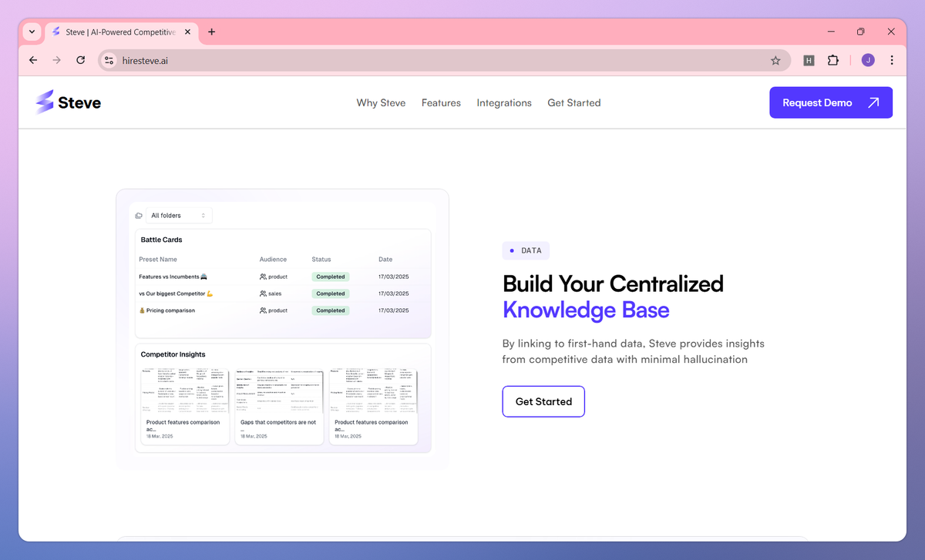Click the folder icon beside All folders
925x560 pixels.
(x=139, y=216)
